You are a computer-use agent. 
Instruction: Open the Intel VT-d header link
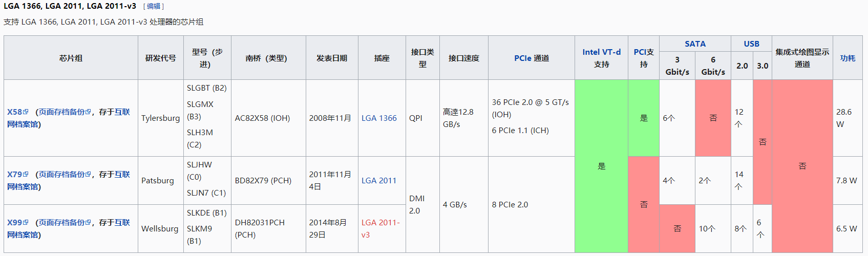pyautogui.click(x=601, y=52)
